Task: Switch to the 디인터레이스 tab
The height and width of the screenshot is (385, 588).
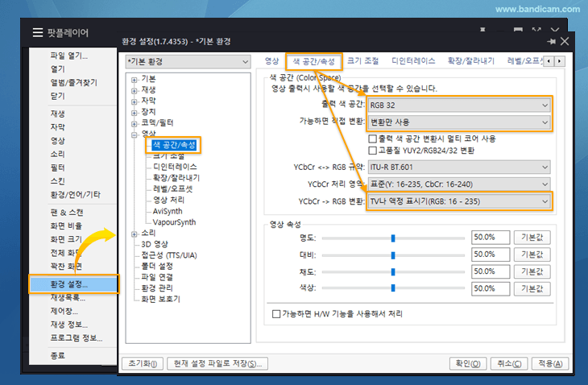Action: (x=413, y=61)
